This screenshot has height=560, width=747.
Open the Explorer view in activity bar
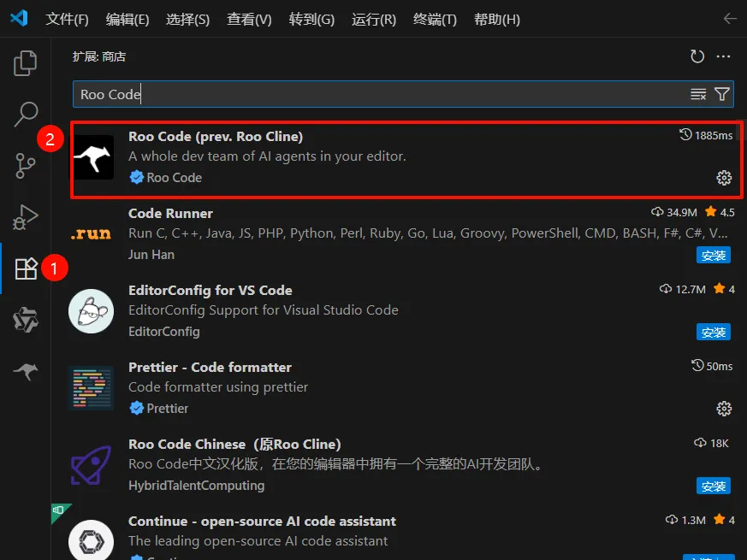[26, 63]
